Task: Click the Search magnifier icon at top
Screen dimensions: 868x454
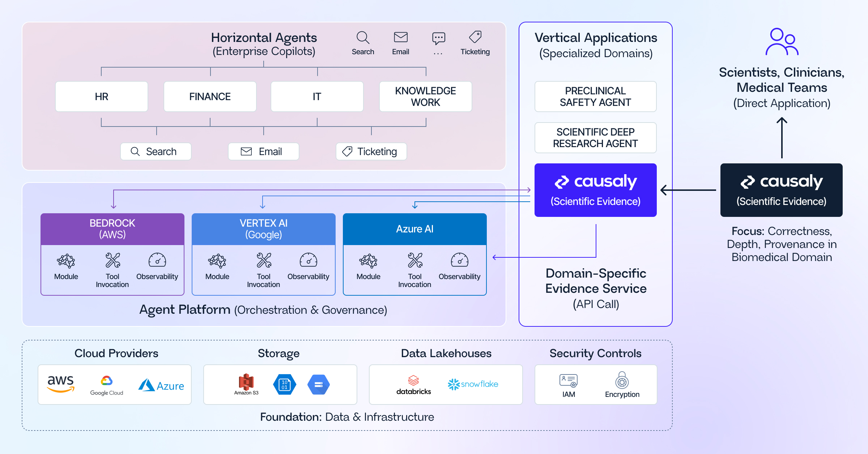Action: point(363,38)
